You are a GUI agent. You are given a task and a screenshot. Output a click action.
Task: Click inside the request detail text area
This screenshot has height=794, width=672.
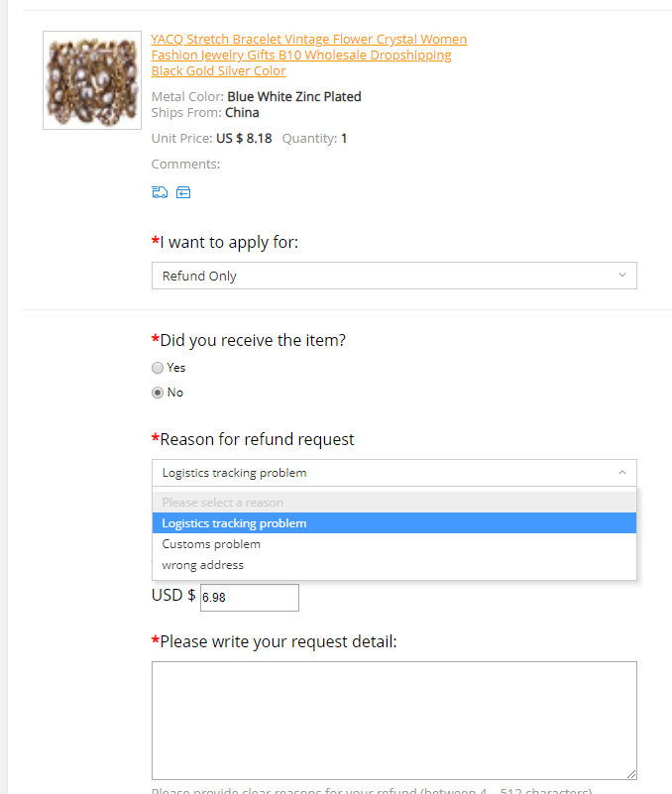(393, 721)
